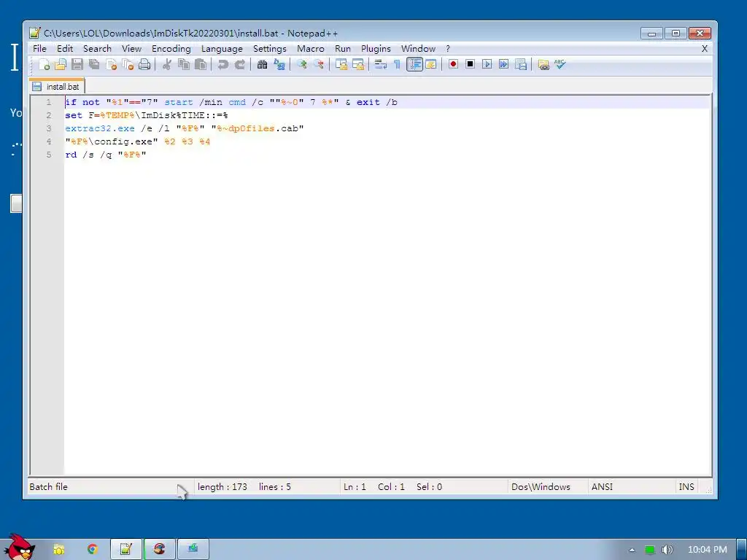This screenshot has height=560, width=747.
Task: Open the Plugins menu
Action: (x=376, y=49)
